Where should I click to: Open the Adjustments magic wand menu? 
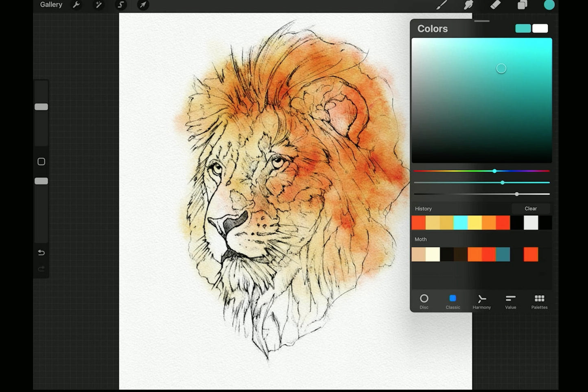pos(98,5)
